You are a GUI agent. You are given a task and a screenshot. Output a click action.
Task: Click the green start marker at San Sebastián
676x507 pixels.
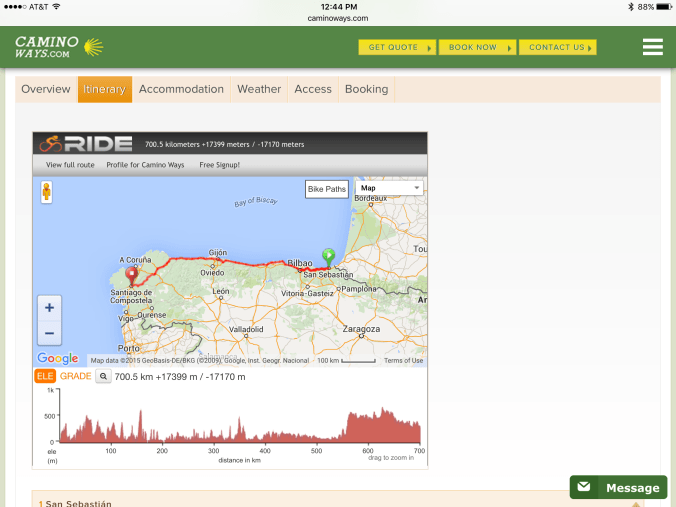click(x=327, y=256)
